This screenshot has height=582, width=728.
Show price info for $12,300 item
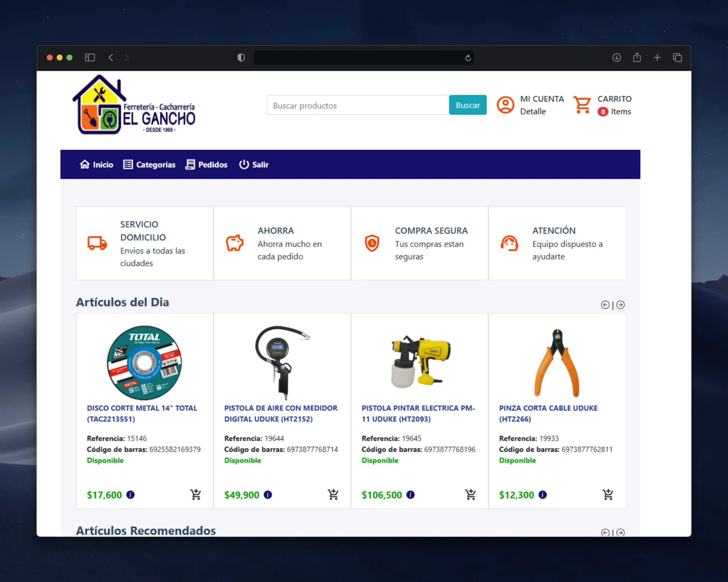(543, 495)
